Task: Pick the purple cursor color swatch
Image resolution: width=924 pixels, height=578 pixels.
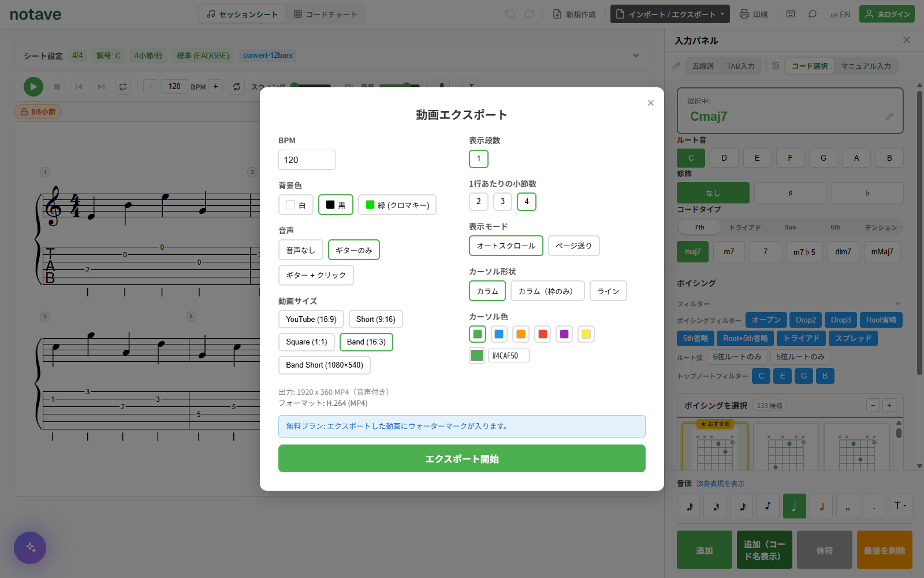Action: pyautogui.click(x=564, y=334)
